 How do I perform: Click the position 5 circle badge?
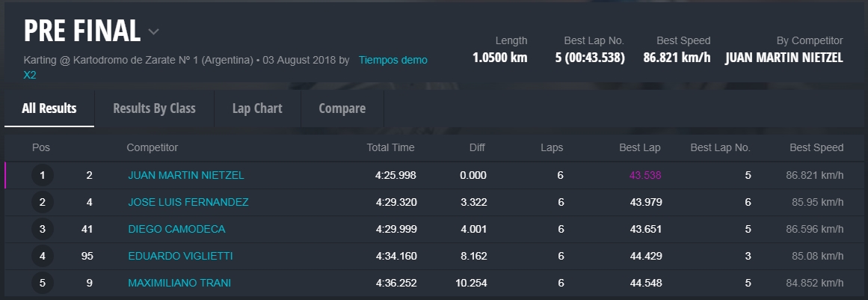pos(43,284)
